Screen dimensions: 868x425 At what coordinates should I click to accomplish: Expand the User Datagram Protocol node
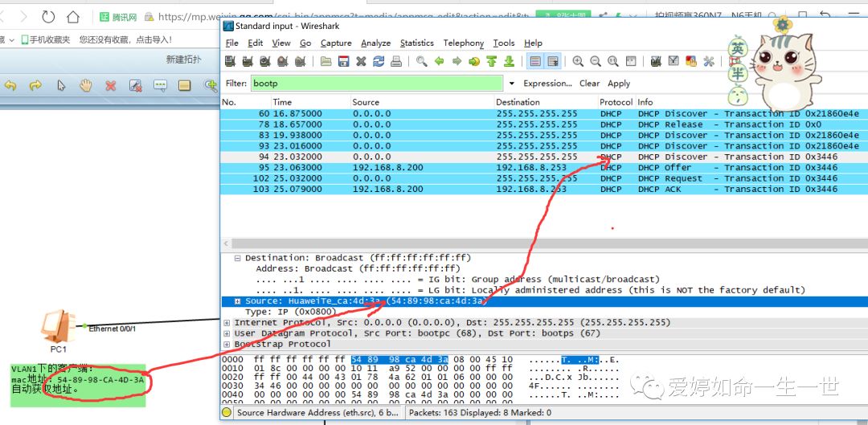coord(227,333)
